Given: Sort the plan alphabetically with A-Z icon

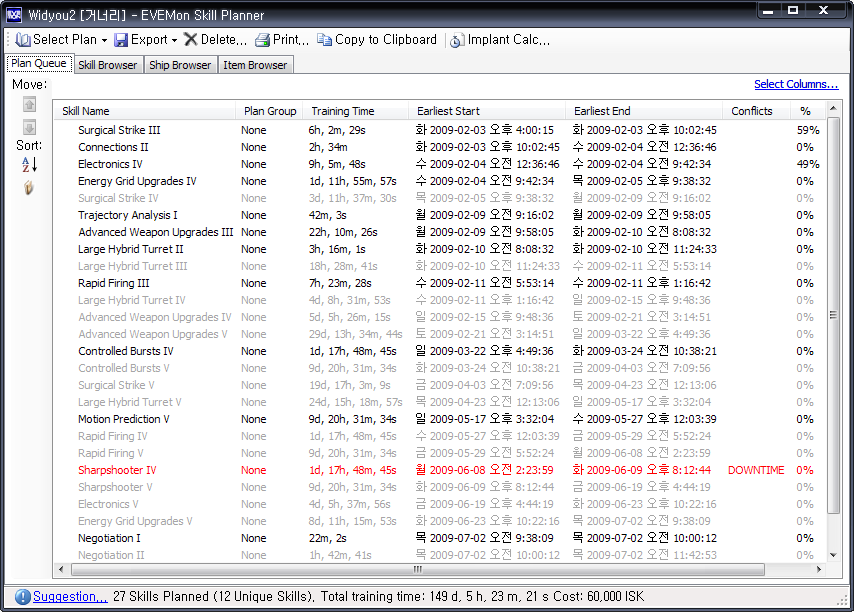Looking at the screenshot, I should [x=29, y=164].
